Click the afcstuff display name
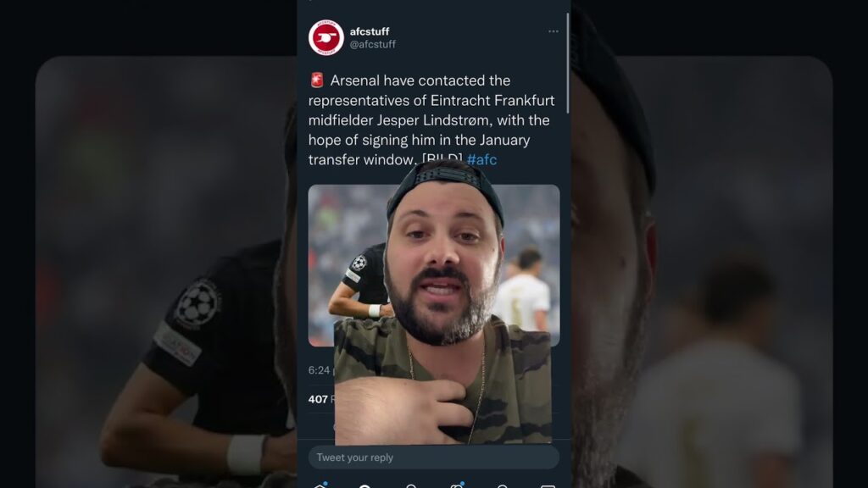868x488 pixels. [x=370, y=31]
